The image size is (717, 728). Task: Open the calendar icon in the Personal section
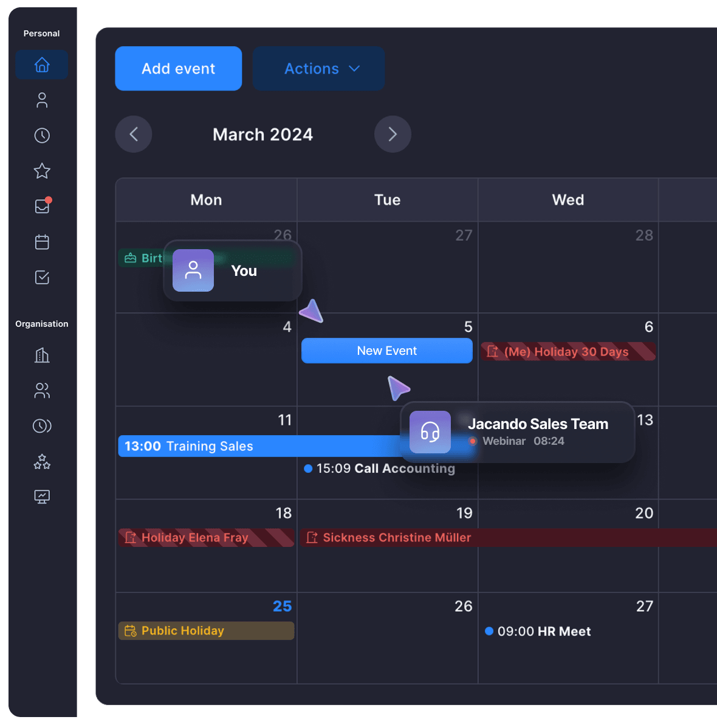click(x=41, y=241)
